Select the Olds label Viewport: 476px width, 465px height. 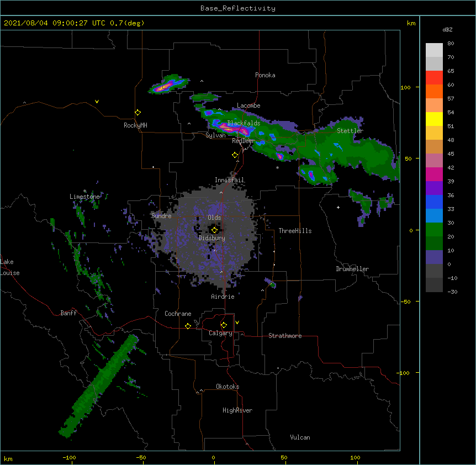pyautogui.click(x=214, y=218)
